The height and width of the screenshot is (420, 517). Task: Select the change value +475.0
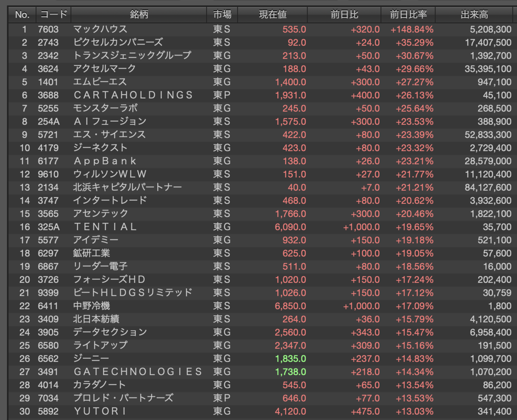point(366,411)
